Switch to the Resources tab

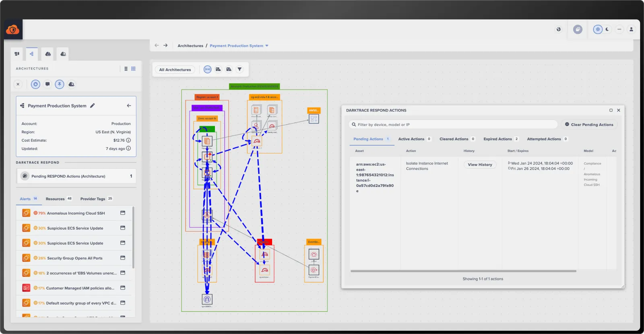[59, 199]
